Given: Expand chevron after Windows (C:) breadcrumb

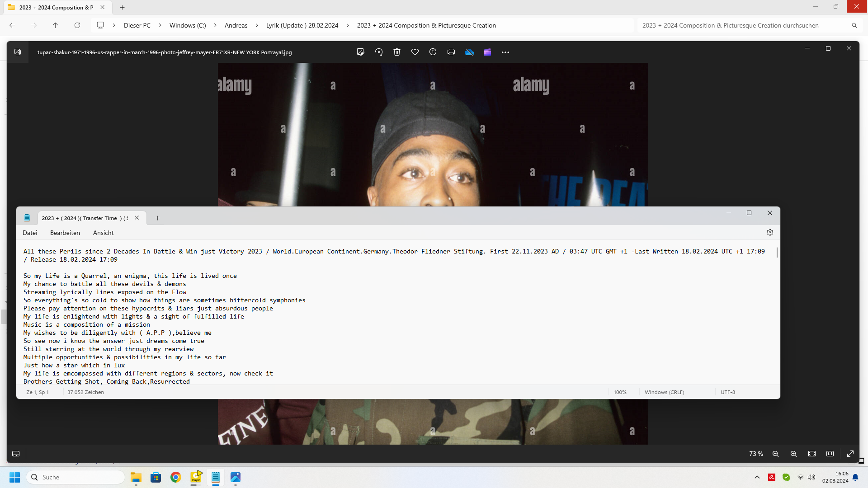Looking at the screenshot, I should click(x=215, y=25).
